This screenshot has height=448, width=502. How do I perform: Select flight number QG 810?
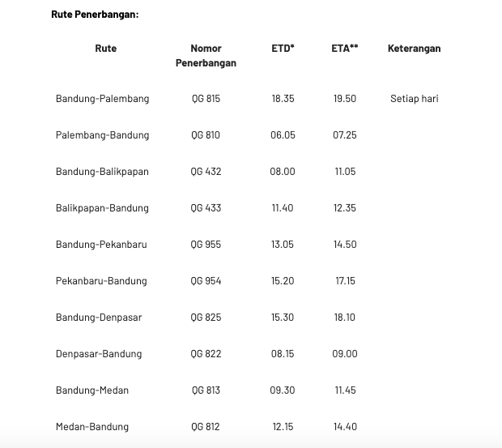point(206,135)
